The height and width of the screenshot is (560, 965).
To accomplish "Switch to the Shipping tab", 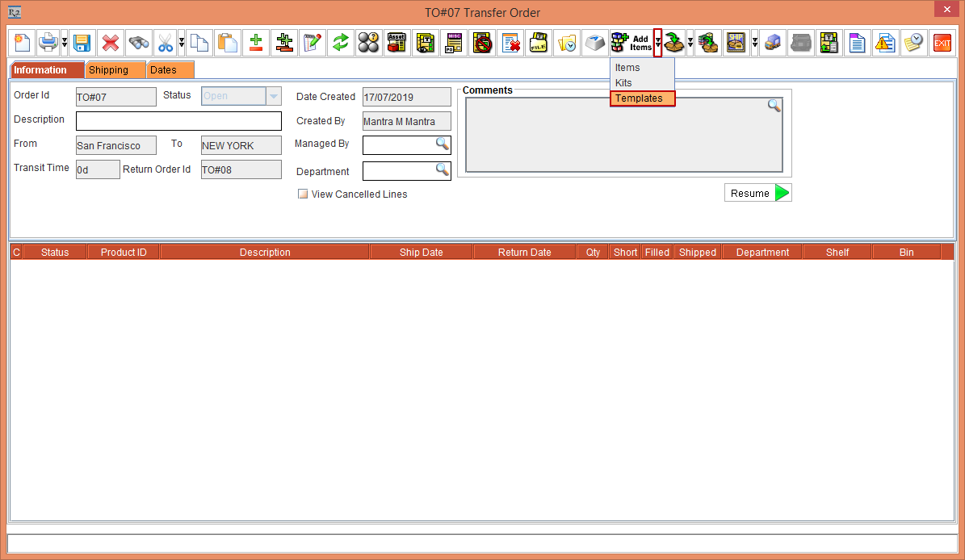I will coord(115,69).
